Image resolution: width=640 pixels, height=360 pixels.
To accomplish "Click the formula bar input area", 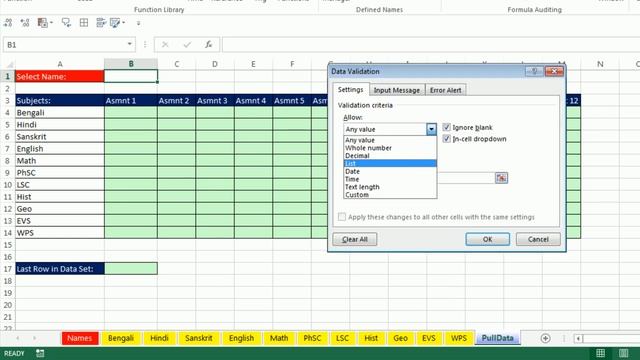I will point(431,44).
